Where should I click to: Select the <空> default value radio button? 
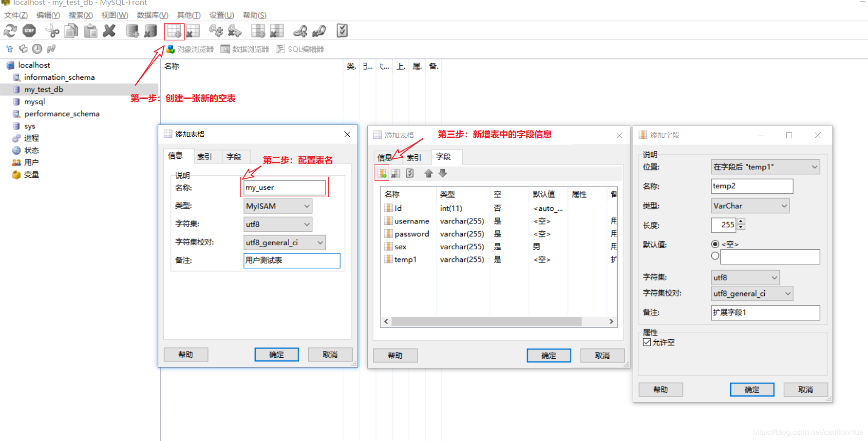[x=715, y=244]
